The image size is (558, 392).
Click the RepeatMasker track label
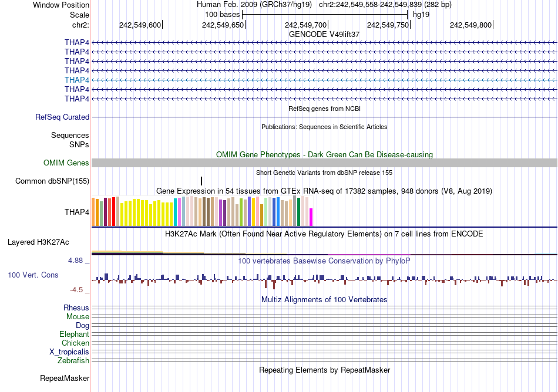(x=65, y=378)
